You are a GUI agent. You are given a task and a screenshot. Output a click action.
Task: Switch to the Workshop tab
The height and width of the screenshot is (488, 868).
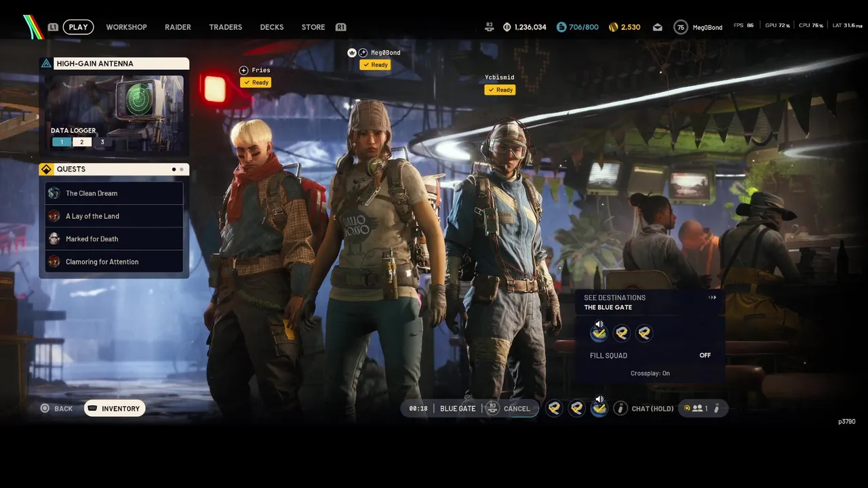click(126, 27)
